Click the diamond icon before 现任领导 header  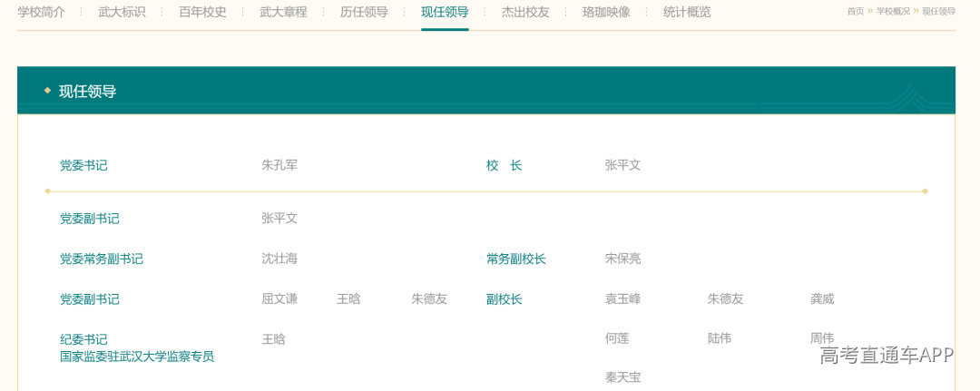[47, 92]
